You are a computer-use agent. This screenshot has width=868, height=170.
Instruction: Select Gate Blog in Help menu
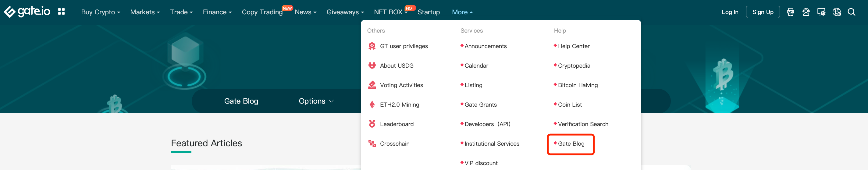[x=571, y=144]
